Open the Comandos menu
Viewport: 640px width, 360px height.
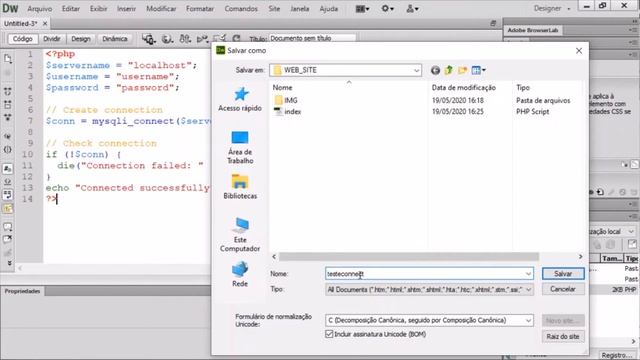241,9
